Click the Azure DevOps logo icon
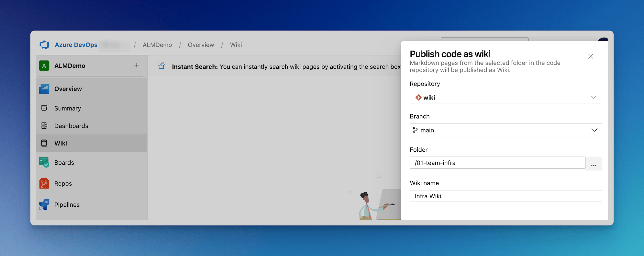The image size is (644, 256). tap(44, 45)
